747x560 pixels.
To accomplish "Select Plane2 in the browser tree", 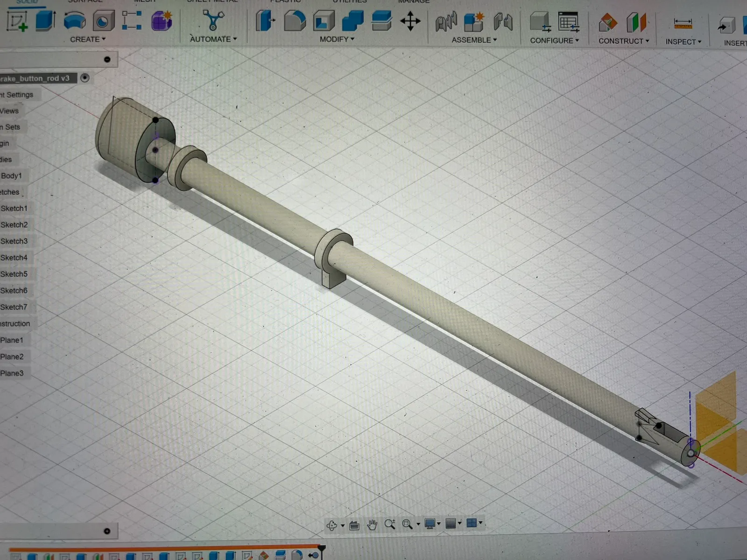I will (x=12, y=357).
